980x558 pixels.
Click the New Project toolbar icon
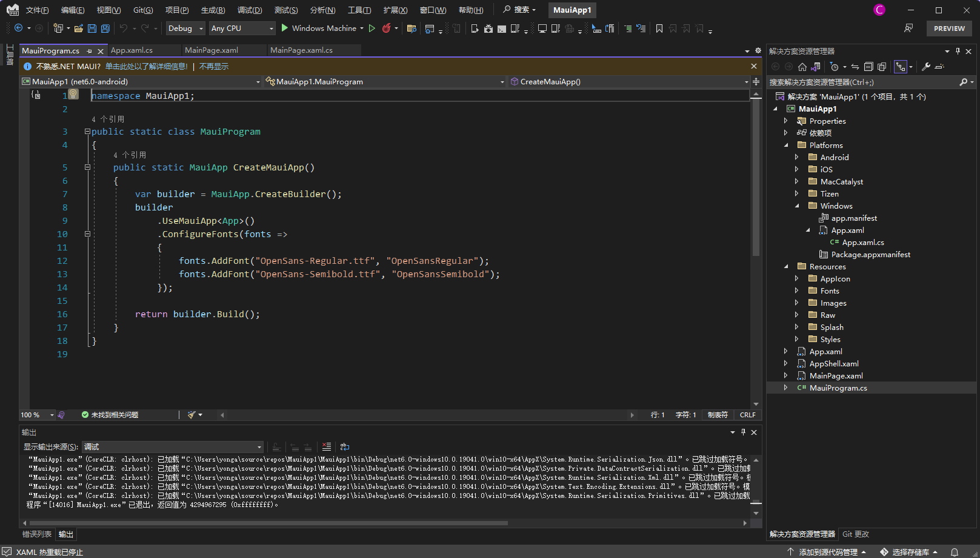coord(58,29)
